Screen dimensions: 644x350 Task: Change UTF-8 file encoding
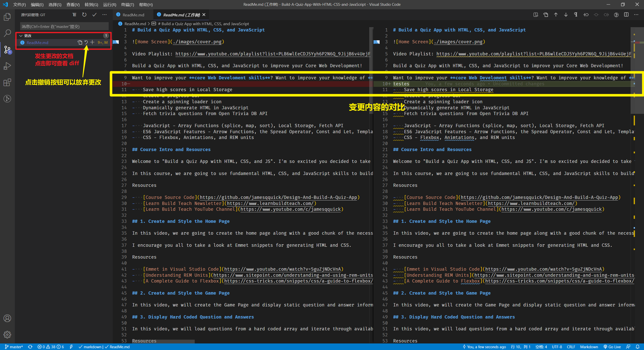[x=557, y=347]
